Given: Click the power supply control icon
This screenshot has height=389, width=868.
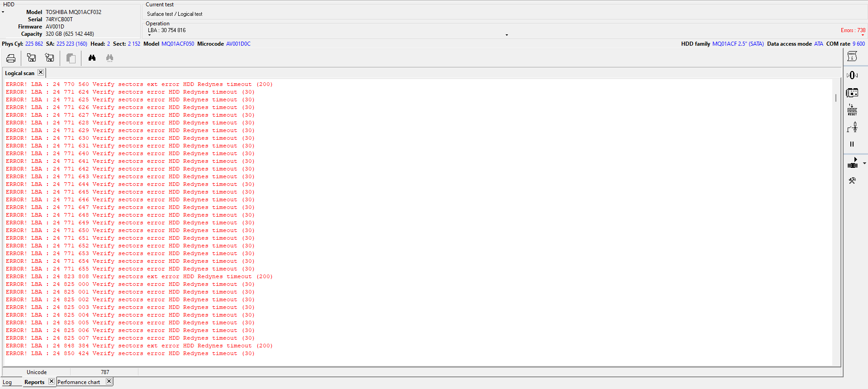Looking at the screenshot, I should 852,128.
